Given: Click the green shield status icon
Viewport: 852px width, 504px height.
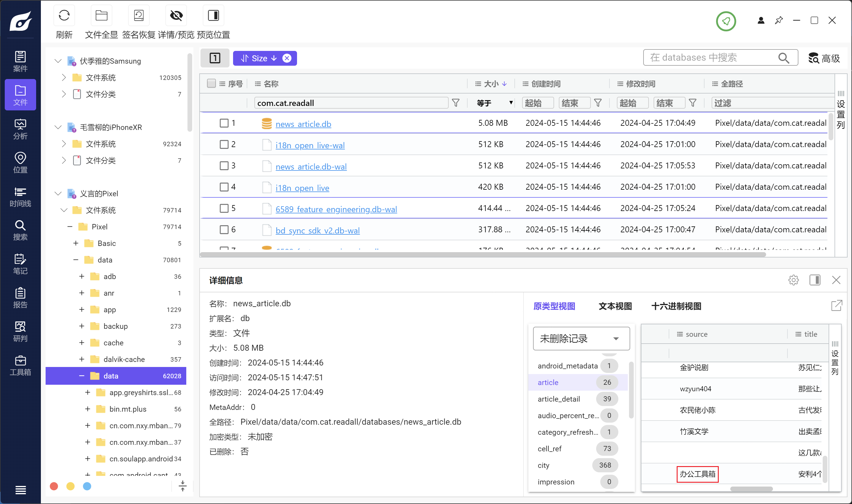Looking at the screenshot, I should click(726, 21).
